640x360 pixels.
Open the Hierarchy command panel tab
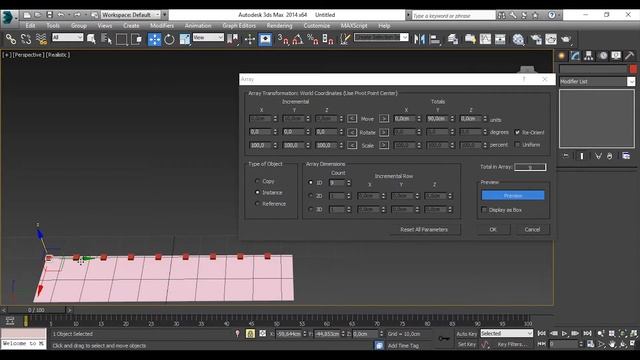[589, 56]
